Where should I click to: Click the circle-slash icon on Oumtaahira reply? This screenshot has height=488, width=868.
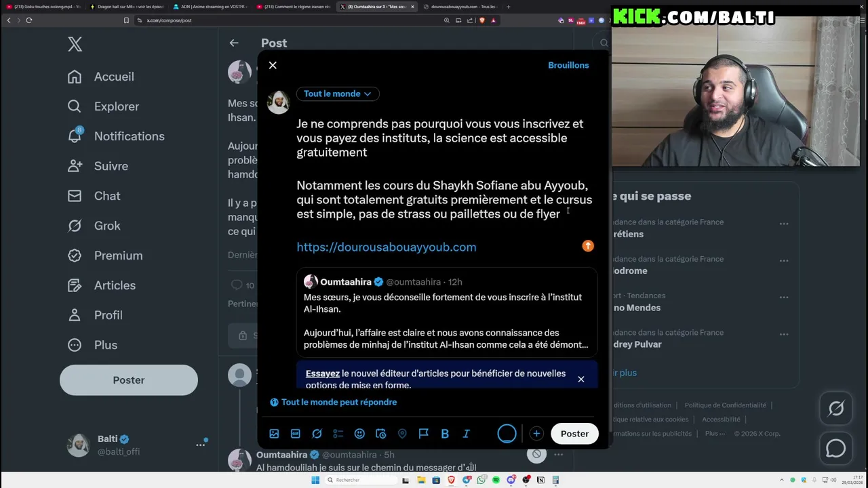[536, 454]
